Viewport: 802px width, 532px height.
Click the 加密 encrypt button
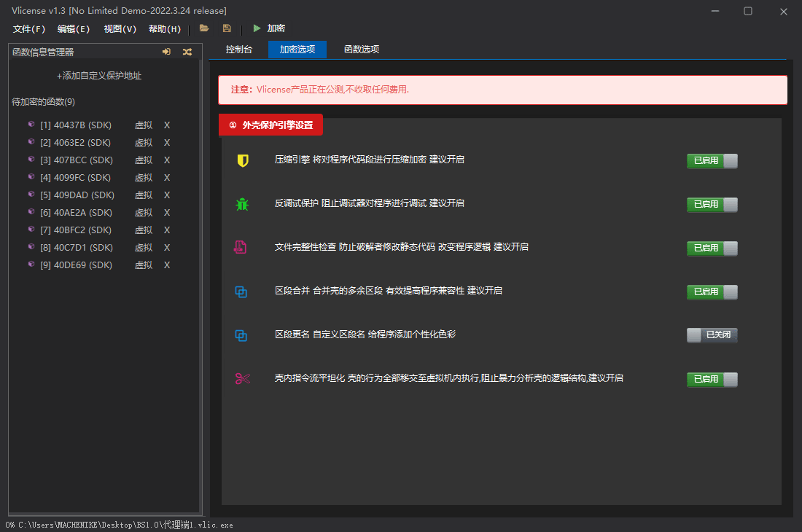[x=276, y=28]
